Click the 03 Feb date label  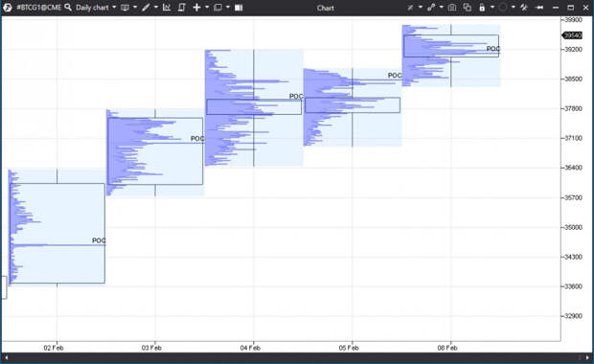coord(151,348)
